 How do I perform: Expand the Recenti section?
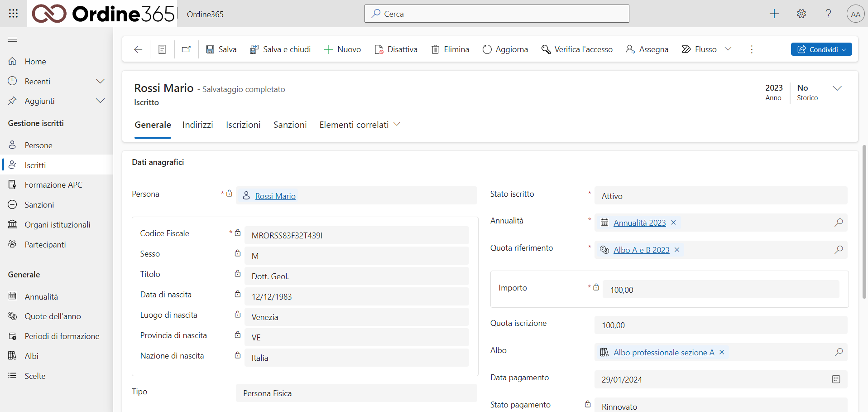100,81
